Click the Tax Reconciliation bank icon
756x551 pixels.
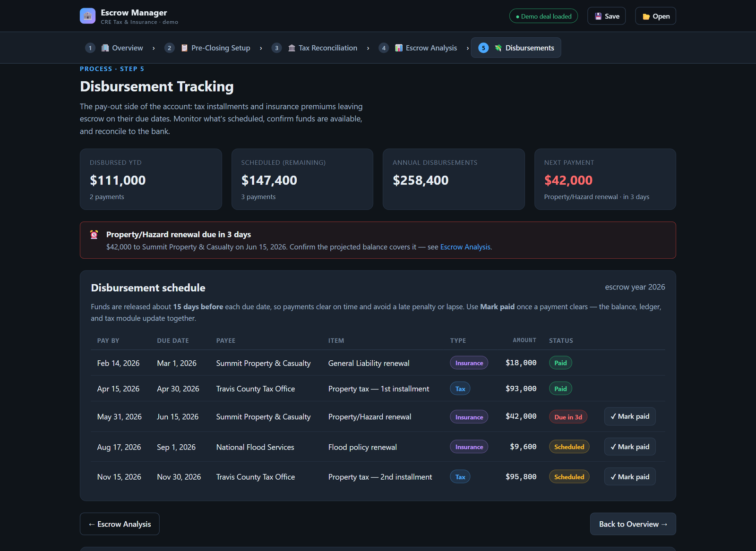[x=292, y=48]
